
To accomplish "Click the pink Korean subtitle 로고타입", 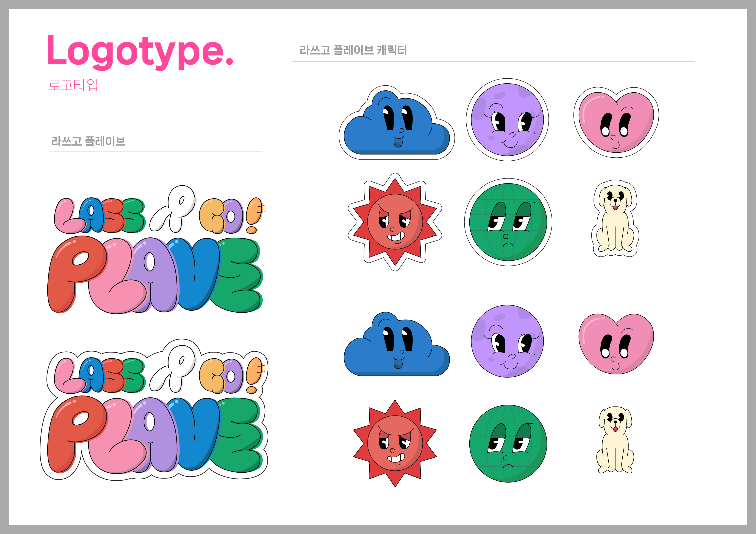I will (73, 85).
